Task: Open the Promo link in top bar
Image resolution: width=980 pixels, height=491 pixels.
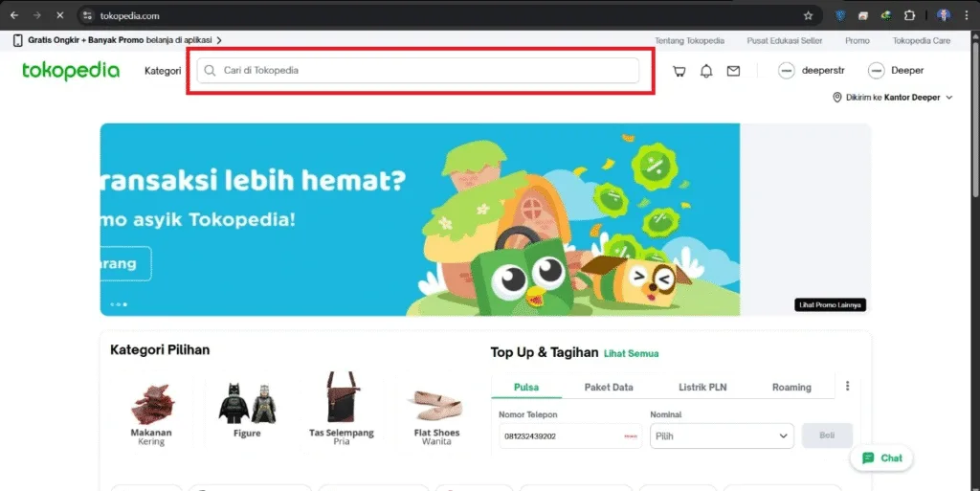Action: pyautogui.click(x=857, y=40)
